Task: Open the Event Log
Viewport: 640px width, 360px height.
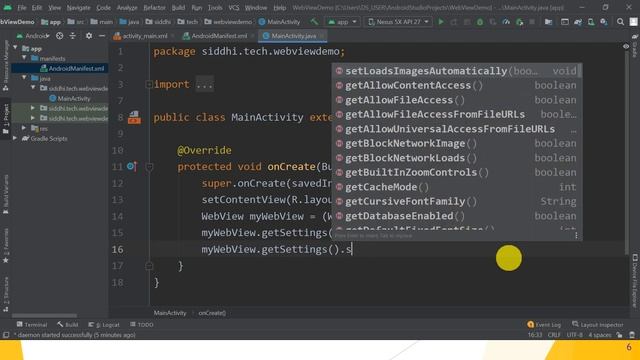Action: click(544, 324)
